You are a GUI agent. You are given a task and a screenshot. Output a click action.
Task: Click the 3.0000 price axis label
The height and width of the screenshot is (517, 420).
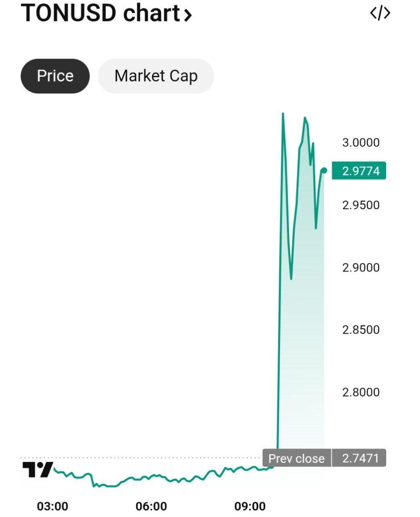[x=361, y=143]
